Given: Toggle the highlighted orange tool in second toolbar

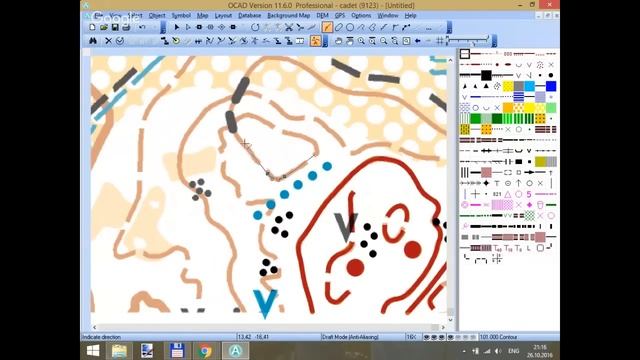Looking at the screenshot, I should (x=316, y=41).
